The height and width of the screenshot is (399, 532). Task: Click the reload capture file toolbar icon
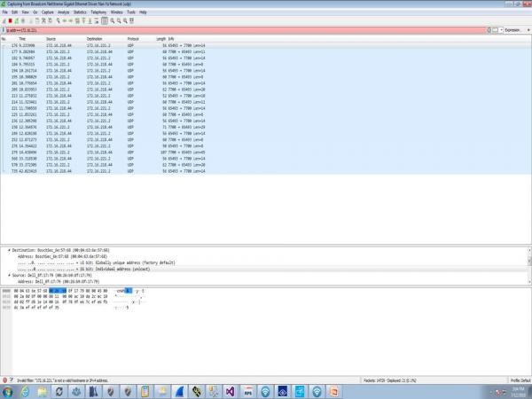click(50, 20)
